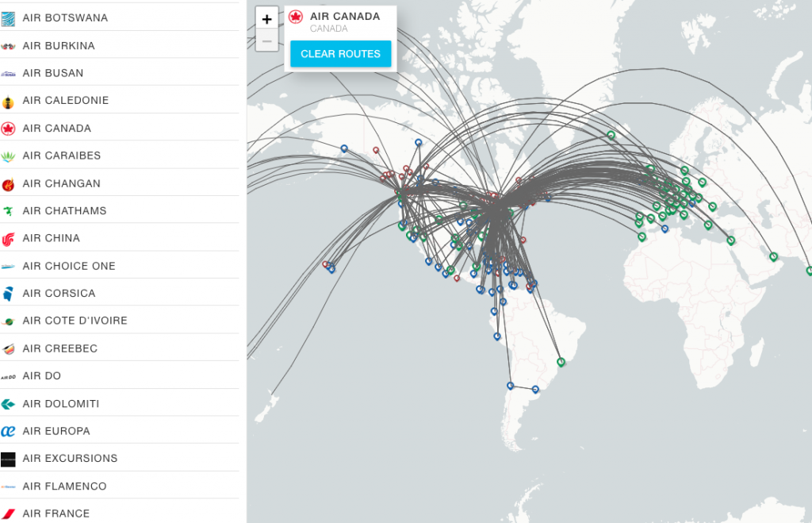Click the Air Excursions black logo icon

coord(8,460)
